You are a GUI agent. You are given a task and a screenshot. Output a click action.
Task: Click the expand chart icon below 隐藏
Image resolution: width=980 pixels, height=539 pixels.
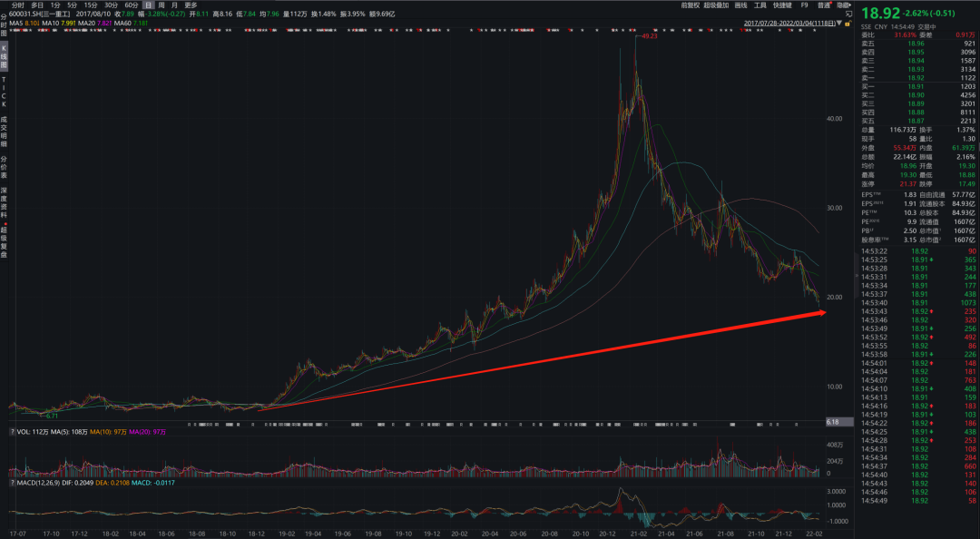848,13
